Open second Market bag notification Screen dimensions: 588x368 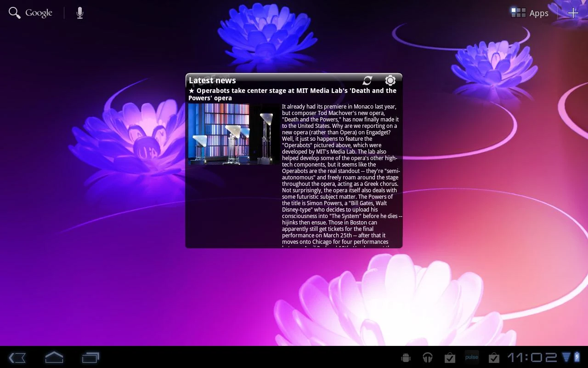494,357
